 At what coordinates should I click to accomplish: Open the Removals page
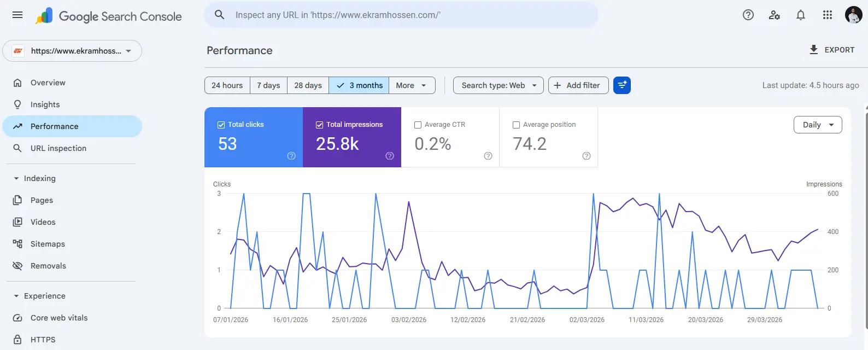(72, 266)
